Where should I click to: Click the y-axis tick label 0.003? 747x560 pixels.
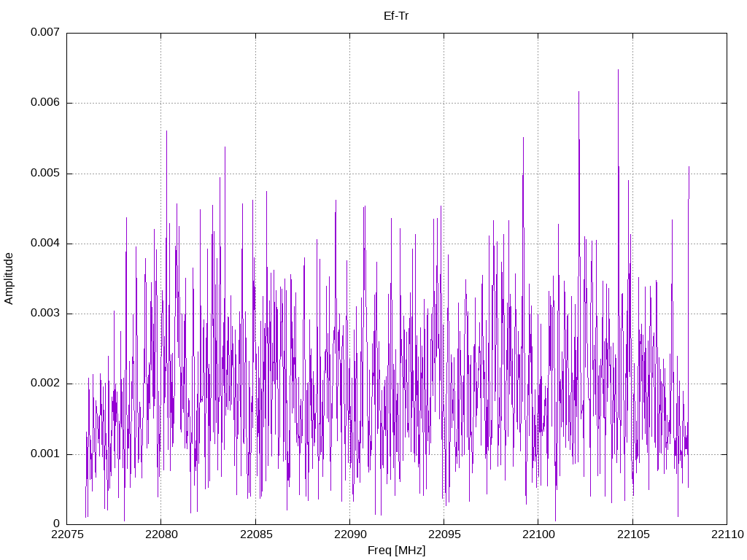pyautogui.click(x=45, y=313)
